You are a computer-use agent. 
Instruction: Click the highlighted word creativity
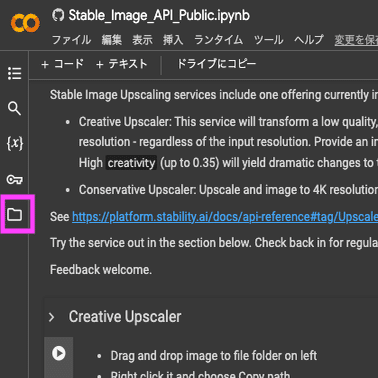[131, 163]
